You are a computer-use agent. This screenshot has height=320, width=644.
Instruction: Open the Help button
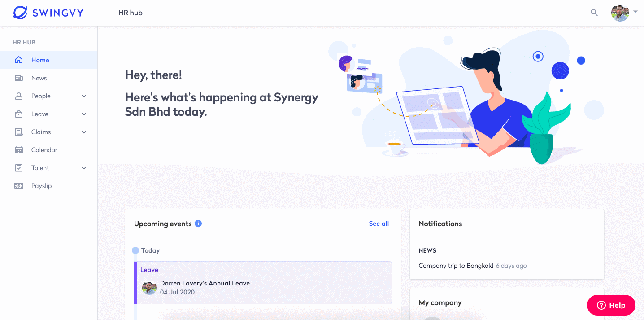pyautogui.click(x=611, y=305)
